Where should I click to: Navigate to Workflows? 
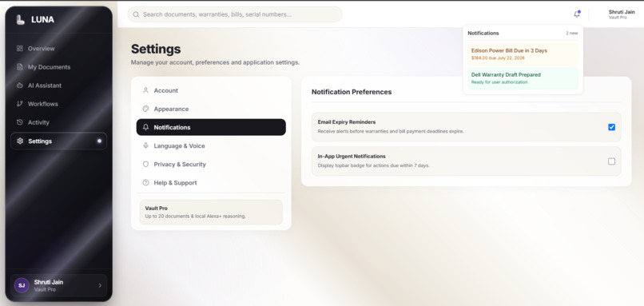(59, 104)
